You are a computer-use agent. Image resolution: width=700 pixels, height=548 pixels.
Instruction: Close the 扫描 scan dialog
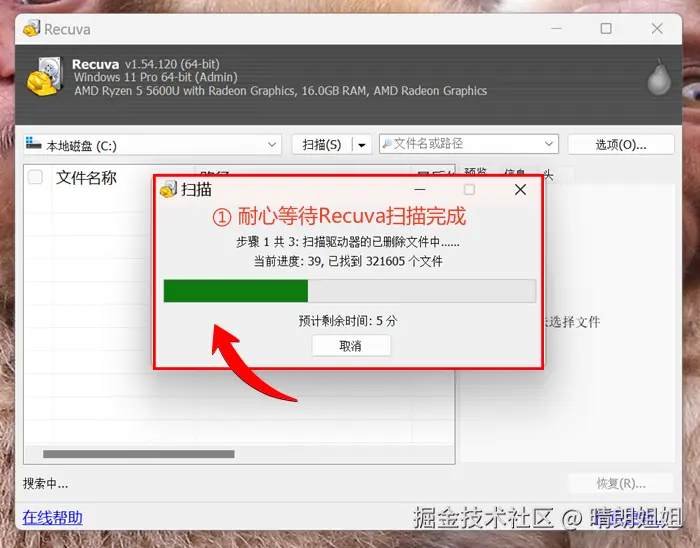(x=520, y=190)
